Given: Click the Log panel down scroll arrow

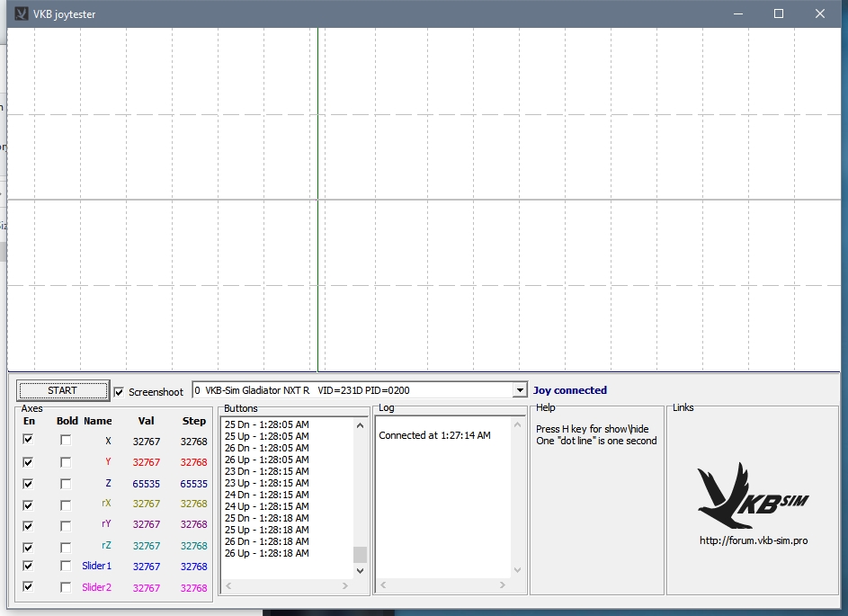Looking at the screenshot, I should (518, 570).
